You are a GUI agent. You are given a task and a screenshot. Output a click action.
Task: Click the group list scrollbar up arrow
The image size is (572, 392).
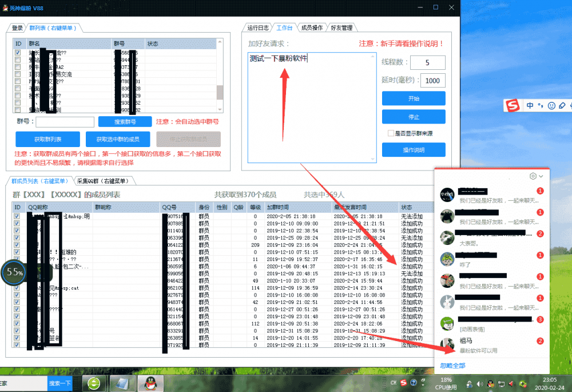click(x=220, y=42)
